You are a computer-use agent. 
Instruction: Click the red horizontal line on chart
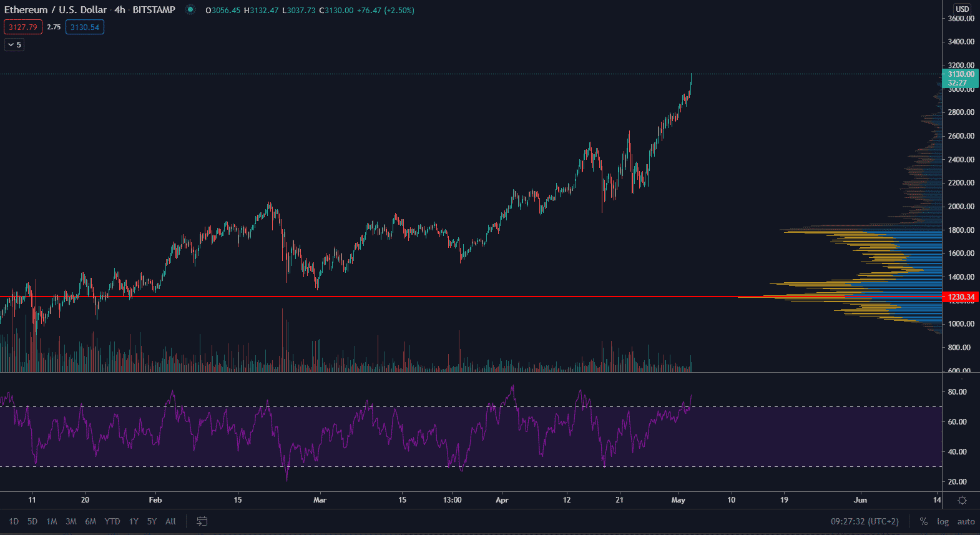coord(437,297)
